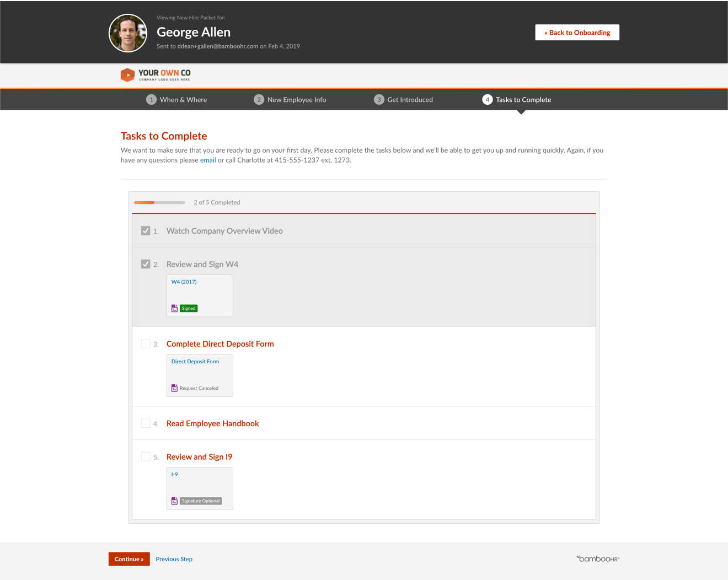Screen dimensions: 728x580
Task: Click the Your Own Co company logo
Action: 156,74
